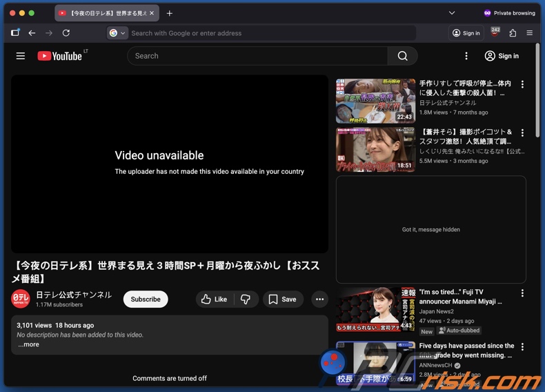Click the Video unavailable player area

coord(170,164)
